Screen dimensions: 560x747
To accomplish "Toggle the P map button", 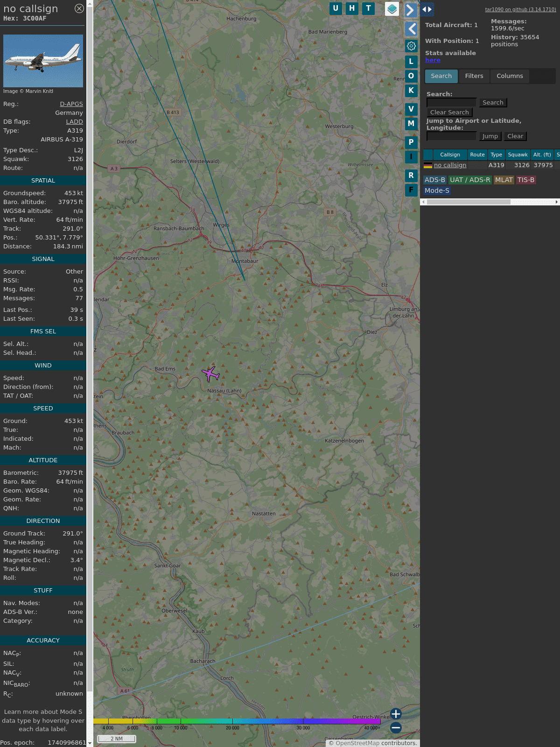I will coord(411,142).
